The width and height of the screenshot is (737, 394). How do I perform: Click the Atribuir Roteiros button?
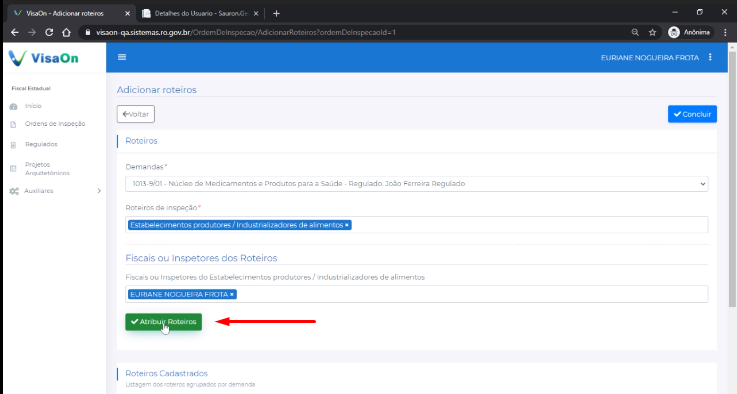[x=164, y=322]
